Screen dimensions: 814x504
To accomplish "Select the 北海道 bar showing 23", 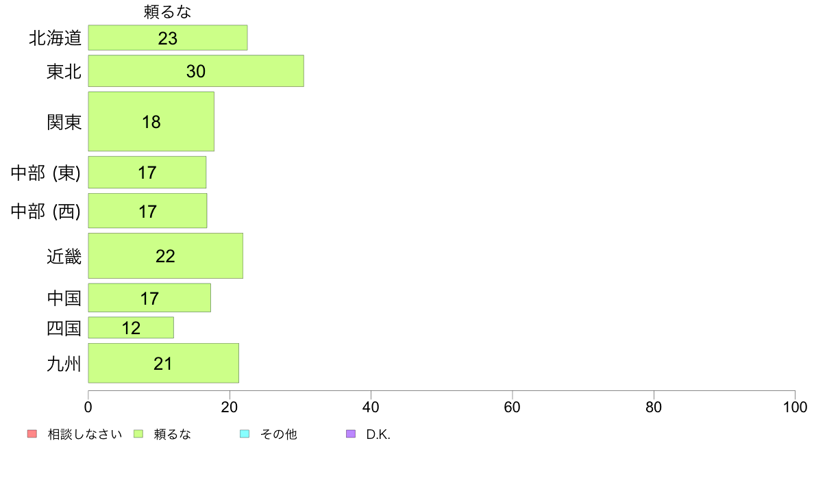I will click(x=168, y=38).
